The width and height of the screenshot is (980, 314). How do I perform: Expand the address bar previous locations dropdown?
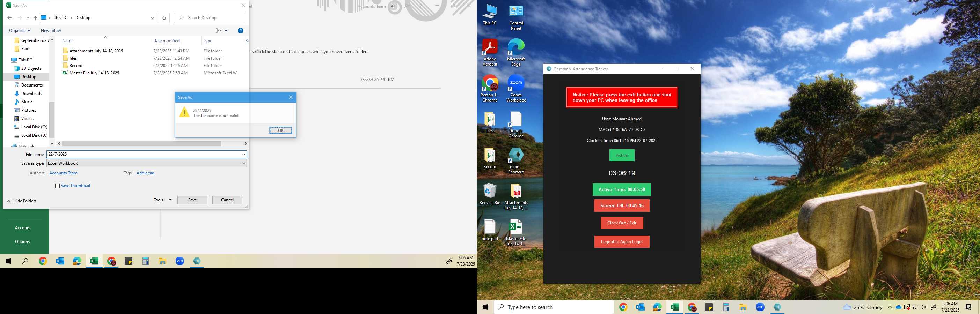pos(153,18)
